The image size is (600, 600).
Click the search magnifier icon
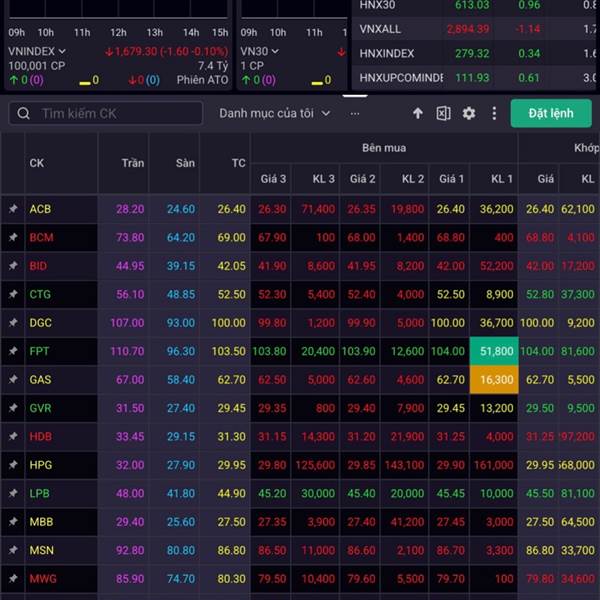point(23,113)
